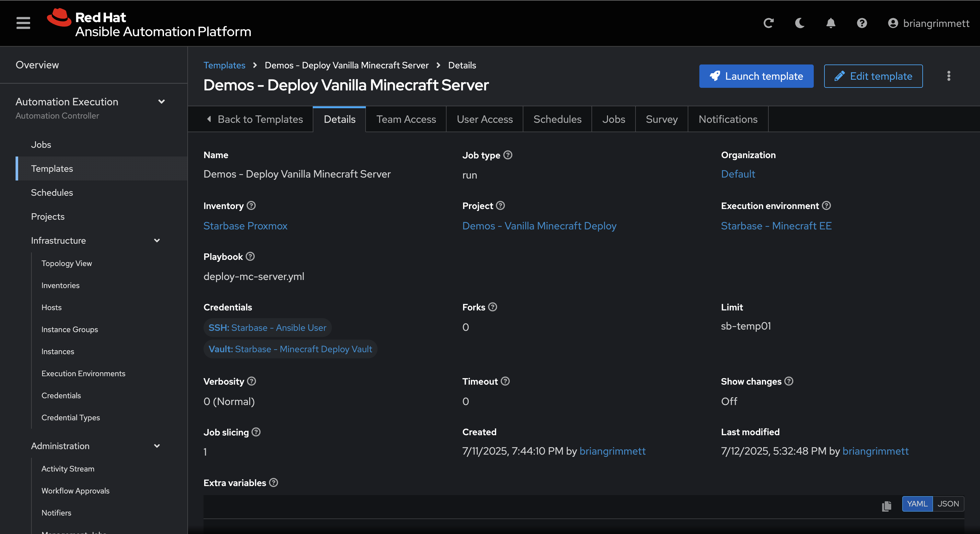Open briangrimmett link under Created
Viewport: 980px width, 534px height.
(612, 451)
